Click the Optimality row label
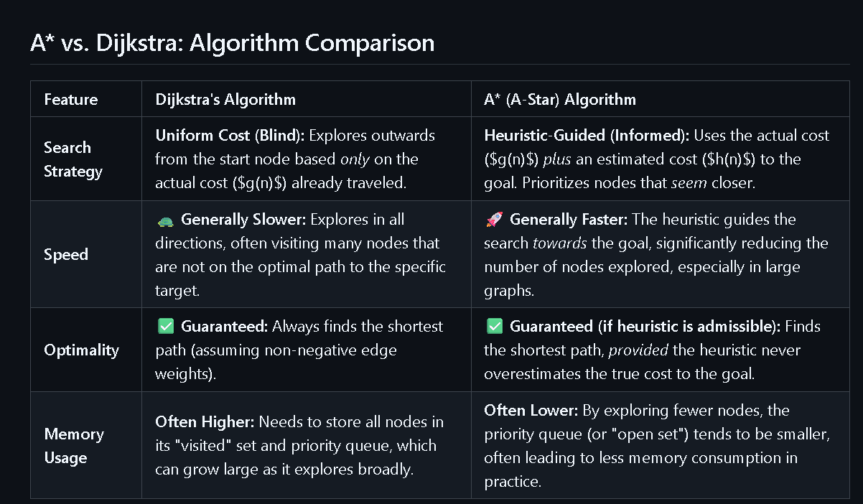 tap(81, 350)
